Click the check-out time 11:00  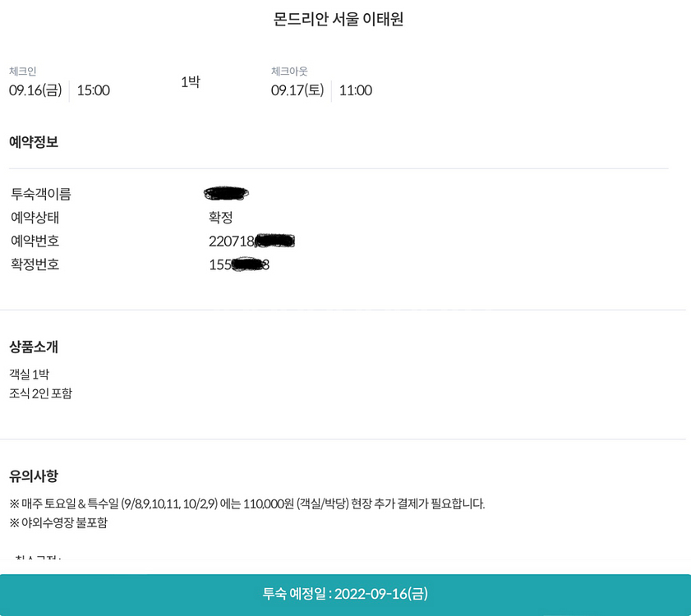[355, 90]
